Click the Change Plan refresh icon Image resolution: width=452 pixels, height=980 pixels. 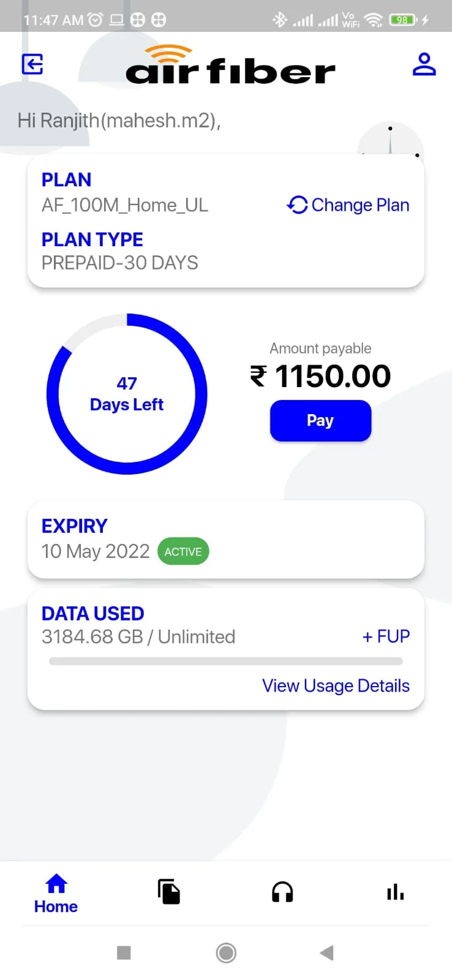click(298, 205)
